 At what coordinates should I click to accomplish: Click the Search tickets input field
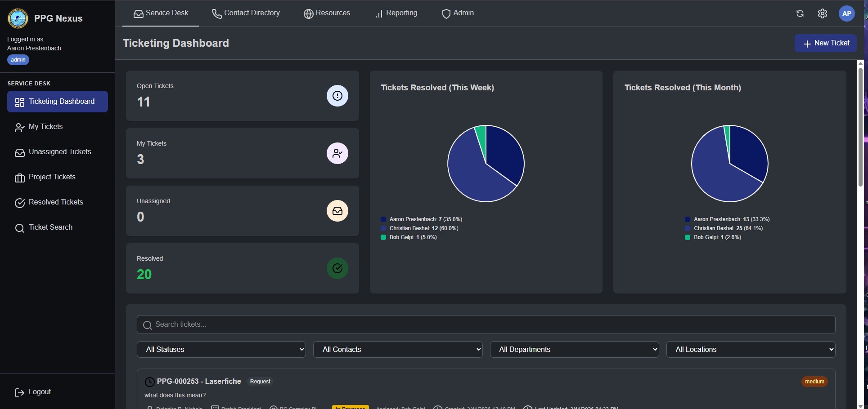pyautogui.click(x=485, y=324)
